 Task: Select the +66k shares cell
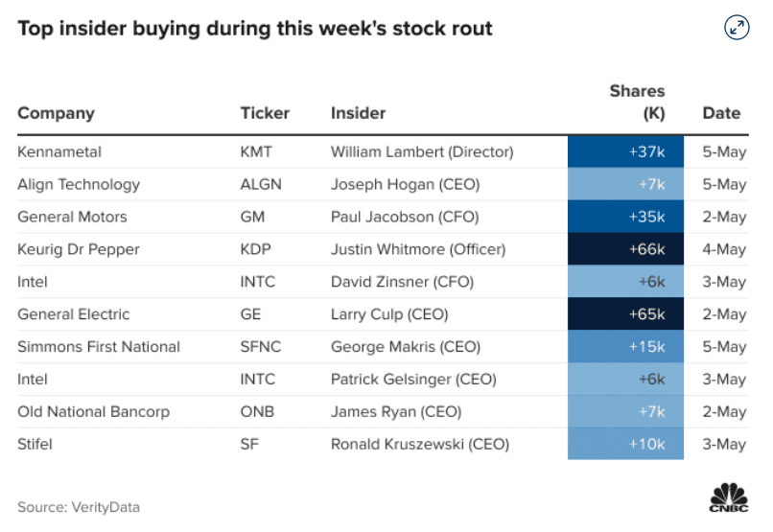(625, 249)
